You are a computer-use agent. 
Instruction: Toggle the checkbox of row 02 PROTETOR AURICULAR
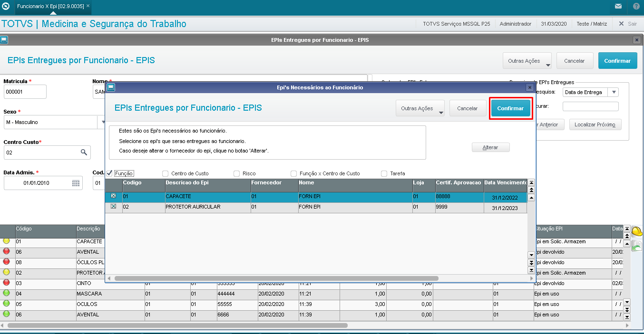point(113,207)
